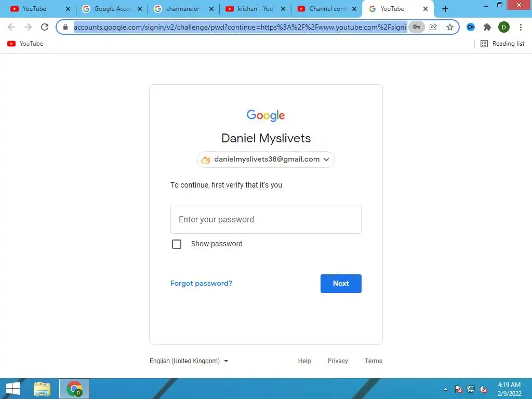Show hidden system tray icons

click(445, 389)
